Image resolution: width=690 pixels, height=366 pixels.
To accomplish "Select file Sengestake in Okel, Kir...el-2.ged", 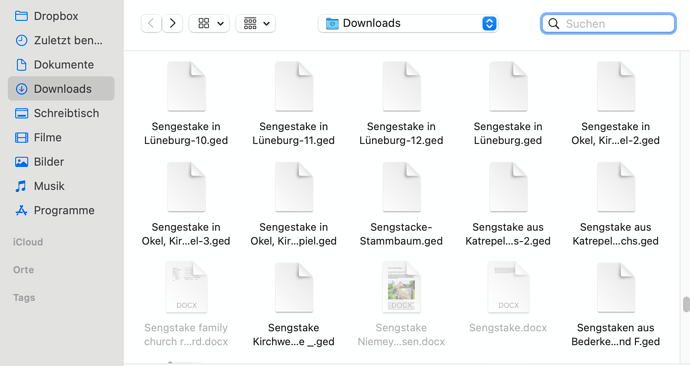I will [616, 104].
